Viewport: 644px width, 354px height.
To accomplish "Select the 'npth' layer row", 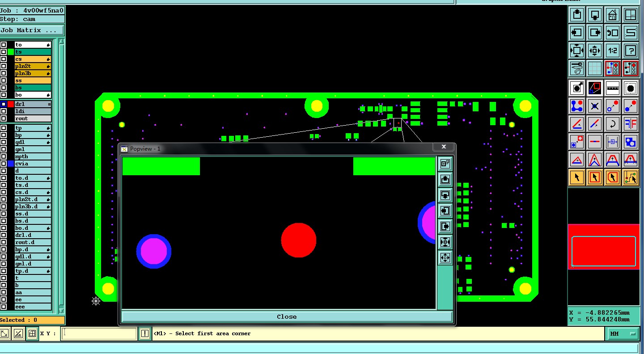I will click(33, 156).
